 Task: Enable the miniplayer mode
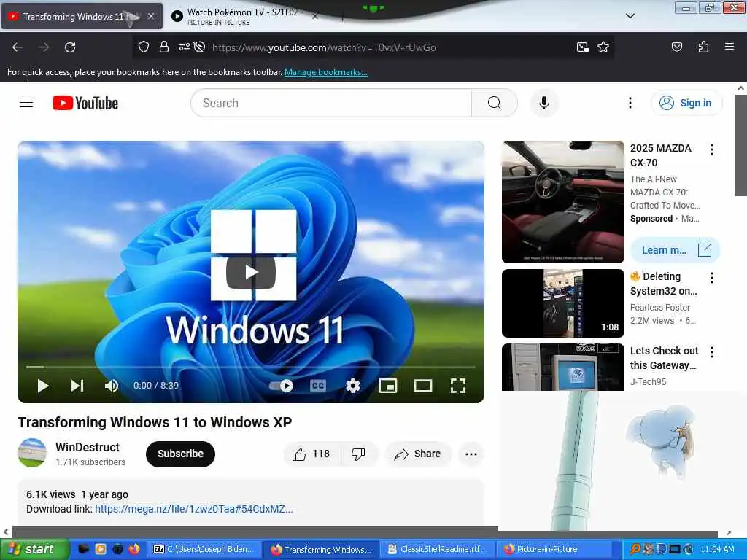click(x=388, y=386)
